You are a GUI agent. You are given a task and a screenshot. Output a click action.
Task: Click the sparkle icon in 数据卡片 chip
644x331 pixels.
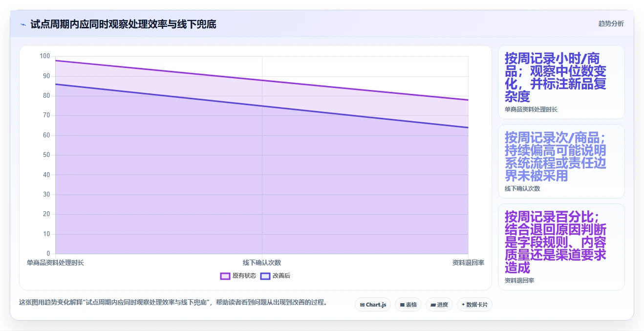click(x=463, y=305)
